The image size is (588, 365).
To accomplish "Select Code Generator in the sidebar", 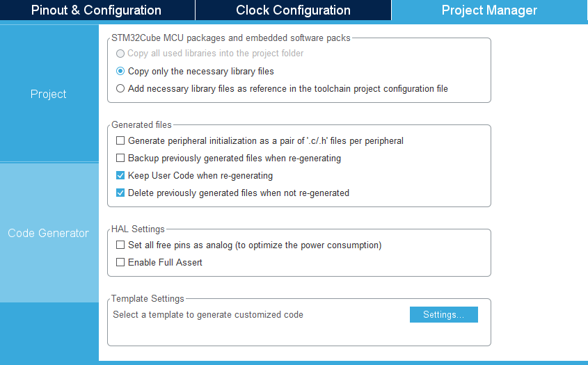I will click(49, 233).
